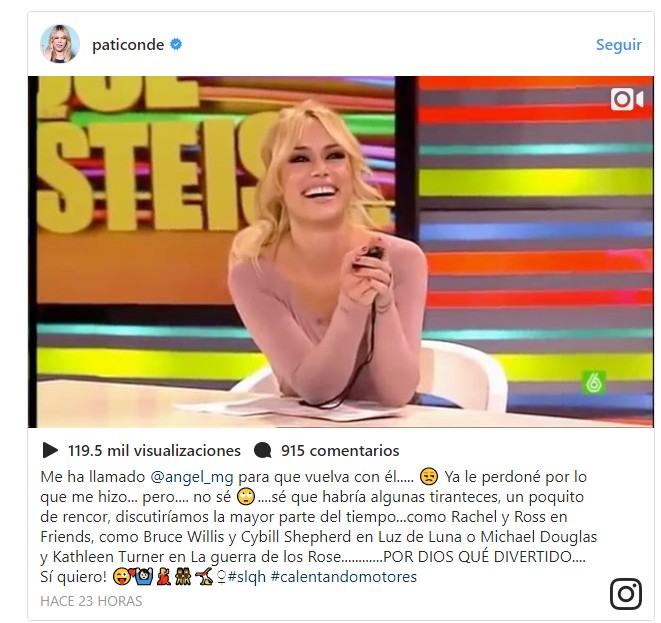Open the paticonde profile avatar
The height and width of the screenshot is (623, 661).
coord(60,44)
